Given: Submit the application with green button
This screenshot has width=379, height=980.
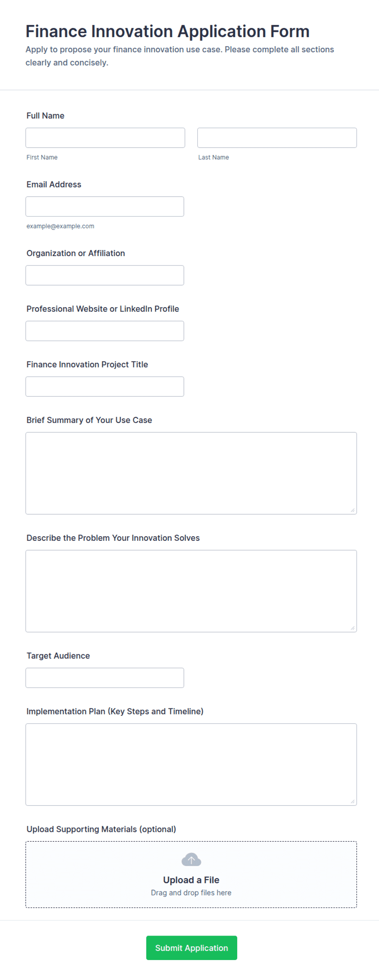Looking at the screenshot, I should click(192, 948).
